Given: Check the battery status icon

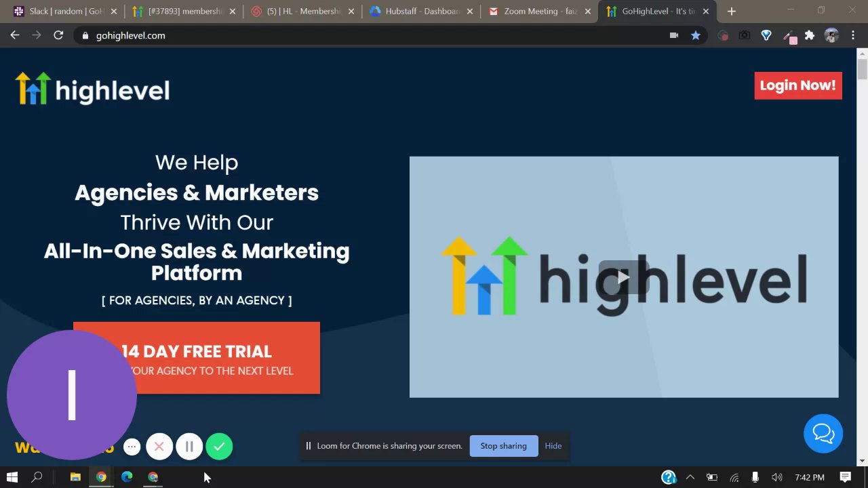Looking at the screenshot, I should (x=712, y=477).
